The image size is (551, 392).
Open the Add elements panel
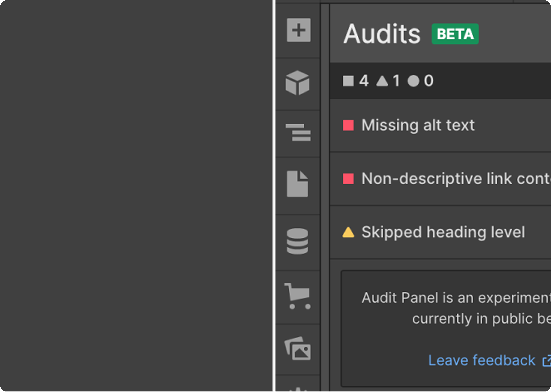pos(298,30)
